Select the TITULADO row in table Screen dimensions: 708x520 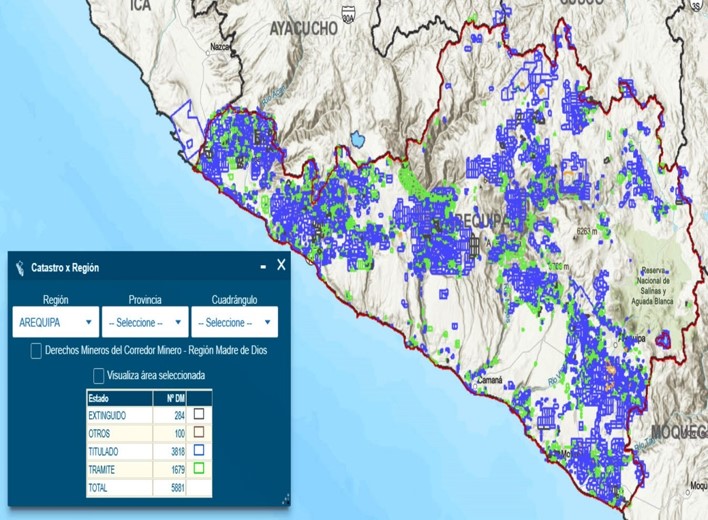pos(119,451)
